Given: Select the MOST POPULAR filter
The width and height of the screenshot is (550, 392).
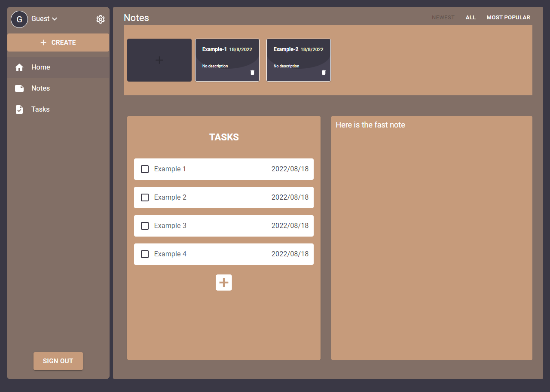Looking at the screenshot, I should (508, 17).
